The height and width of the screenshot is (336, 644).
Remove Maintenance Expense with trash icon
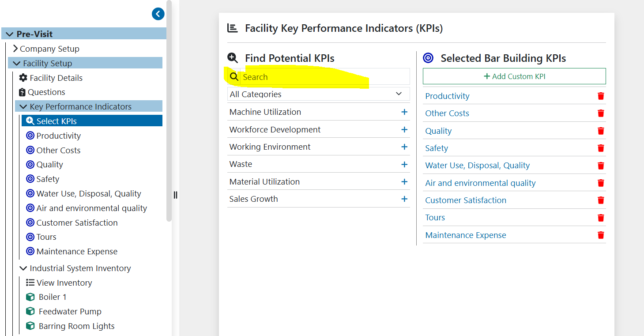pos(600,235)
